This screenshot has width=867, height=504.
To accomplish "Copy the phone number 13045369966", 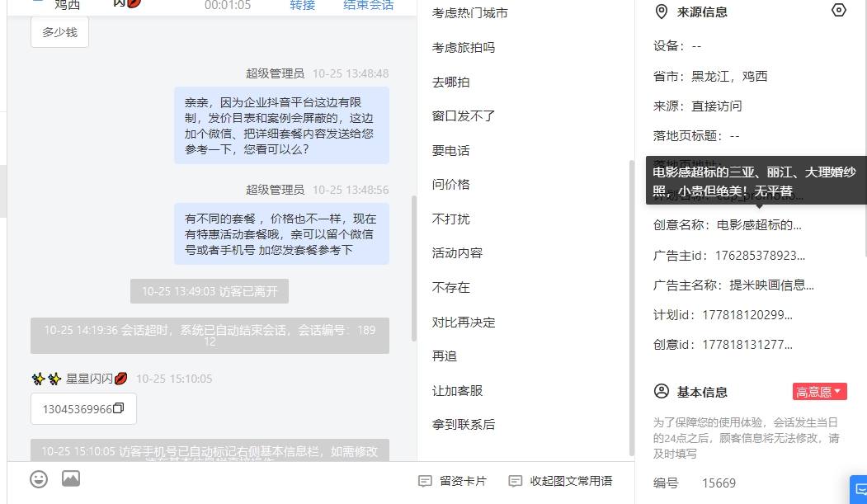I will [x=118, y=408].
